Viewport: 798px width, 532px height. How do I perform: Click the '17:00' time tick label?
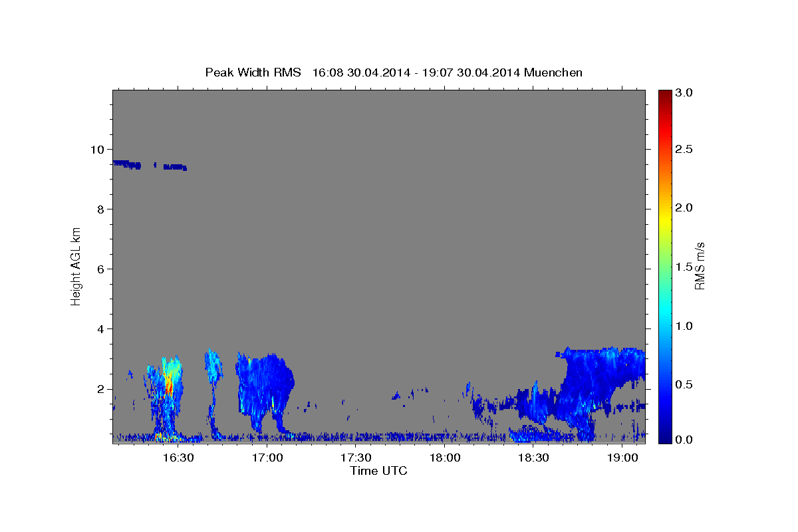click(x=268, y=458)
